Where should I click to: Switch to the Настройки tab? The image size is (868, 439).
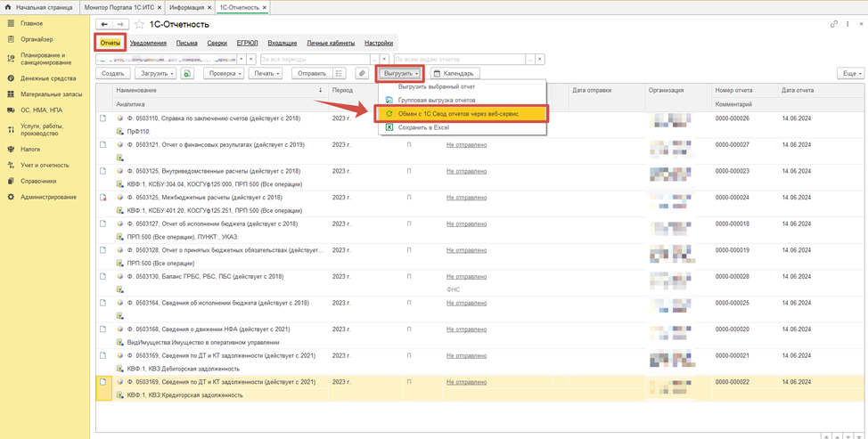click(379, 43)
